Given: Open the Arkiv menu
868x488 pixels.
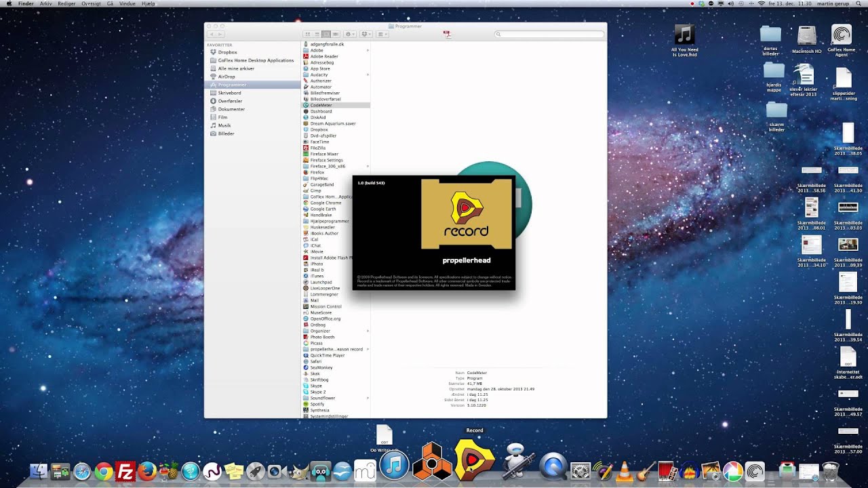Looking at the screenshot, I should tap(45, 3).
